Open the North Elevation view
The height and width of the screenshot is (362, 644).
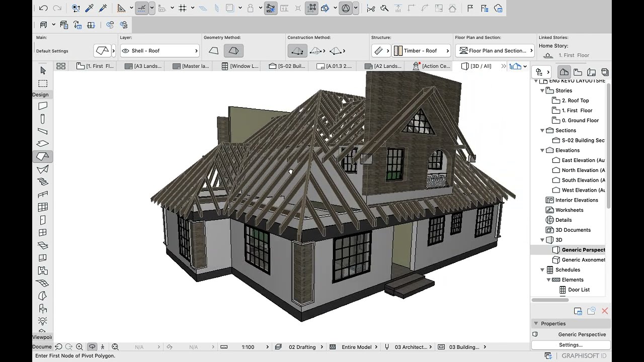click(583, 170)
